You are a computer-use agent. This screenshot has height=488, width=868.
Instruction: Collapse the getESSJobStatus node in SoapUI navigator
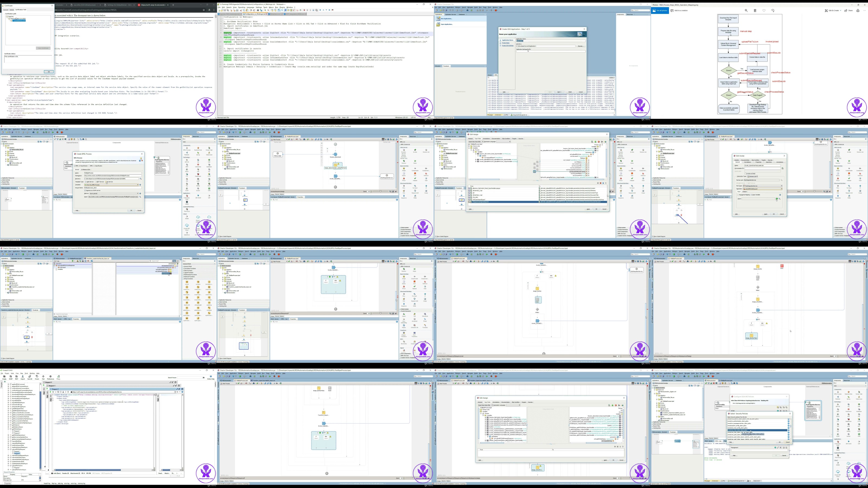click(x=8, y=429)
